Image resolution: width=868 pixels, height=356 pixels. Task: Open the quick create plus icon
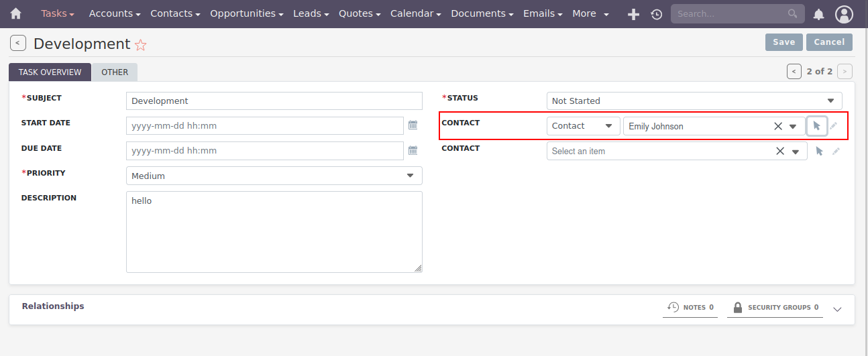pos(633,14)
